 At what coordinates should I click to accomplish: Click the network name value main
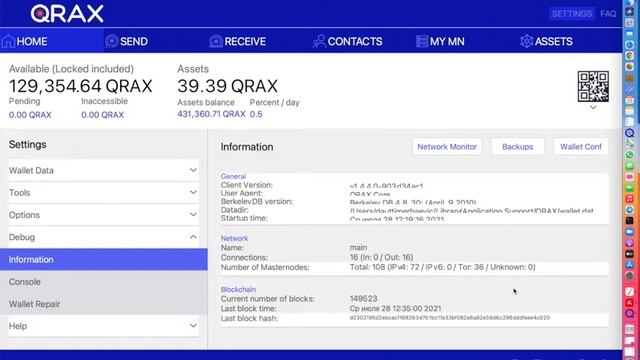point(358,247)
